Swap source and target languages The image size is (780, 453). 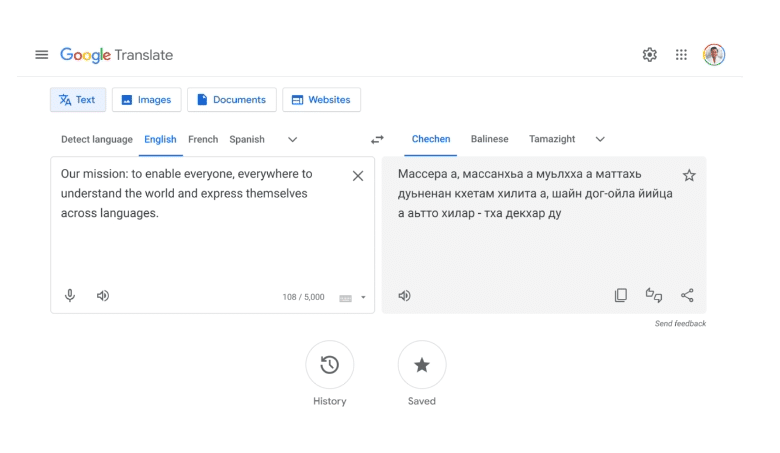378,140
